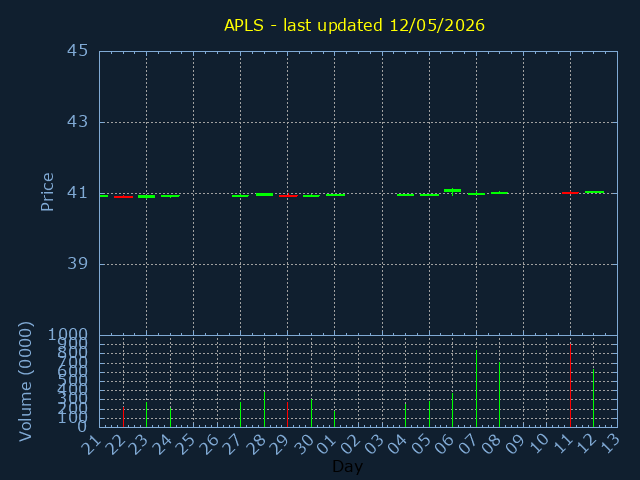
Task: Click the tall green volume bar for day 07
Action: click(x=476, y=389)
